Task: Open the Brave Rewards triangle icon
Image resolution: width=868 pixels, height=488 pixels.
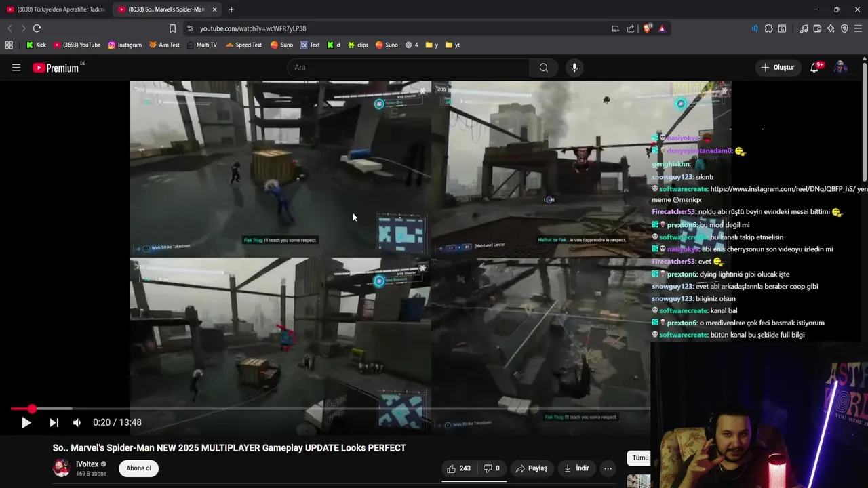Action: coord(662,28)
